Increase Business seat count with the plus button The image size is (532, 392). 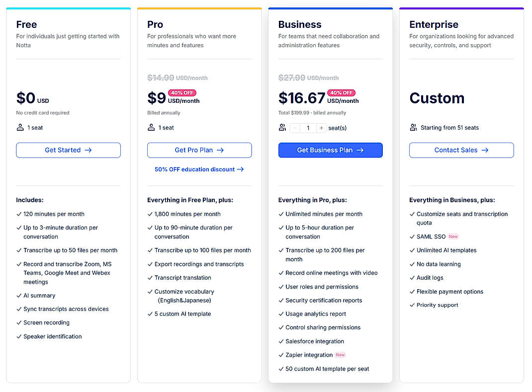click(x=322, y=128)
